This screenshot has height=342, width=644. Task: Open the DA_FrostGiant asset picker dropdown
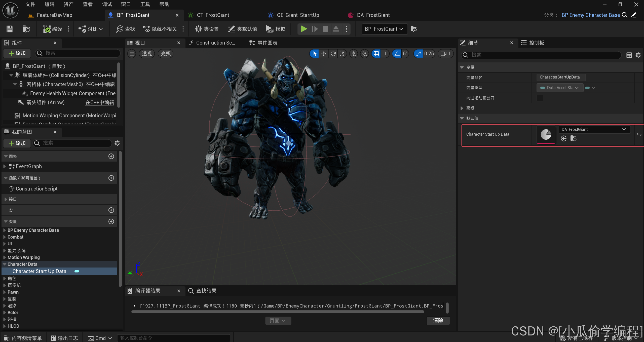click(x=594, y=129)
